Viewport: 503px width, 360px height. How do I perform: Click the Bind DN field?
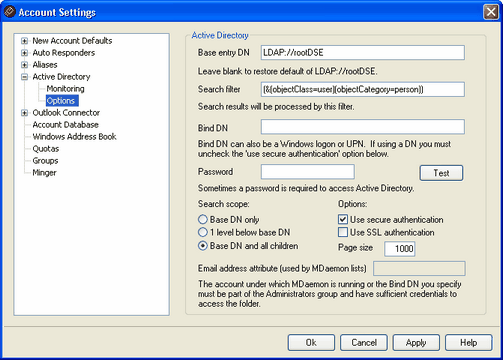(x=363, y=127)
